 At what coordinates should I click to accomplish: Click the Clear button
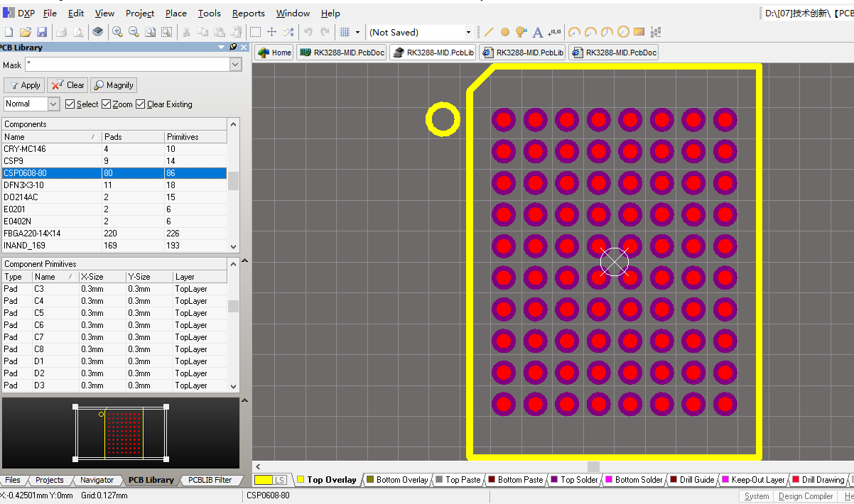pyautogui.click(x=68, y=85)
